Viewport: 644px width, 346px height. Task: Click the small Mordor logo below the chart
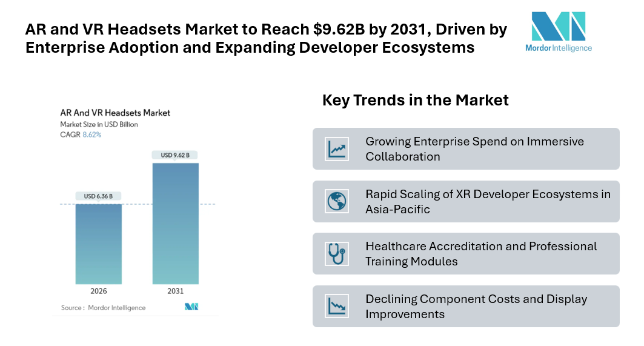pos(192,307)
